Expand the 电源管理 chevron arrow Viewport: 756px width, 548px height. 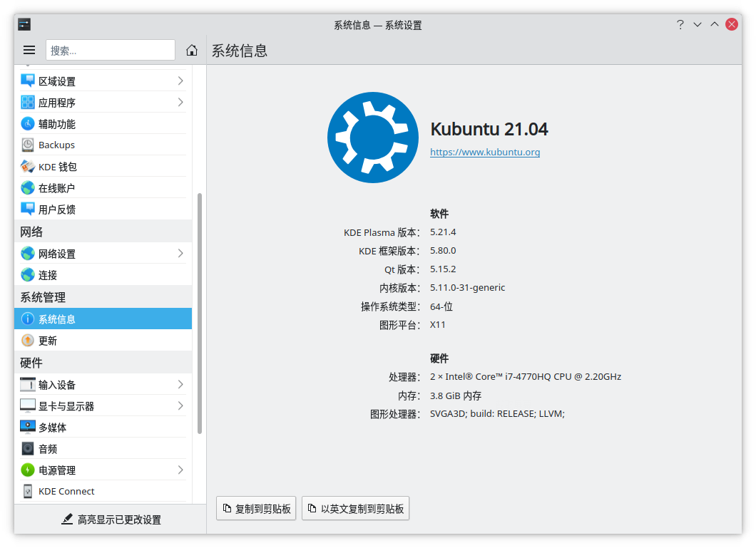180,470
